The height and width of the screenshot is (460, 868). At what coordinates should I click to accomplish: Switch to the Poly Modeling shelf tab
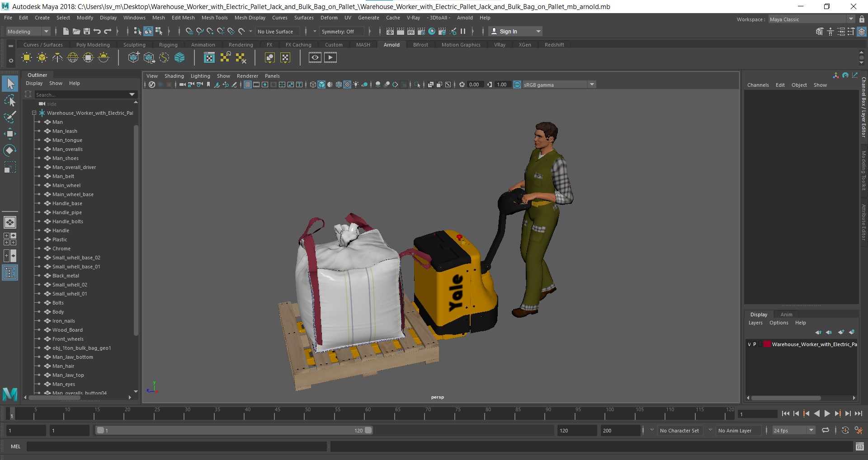click(93, 45)
